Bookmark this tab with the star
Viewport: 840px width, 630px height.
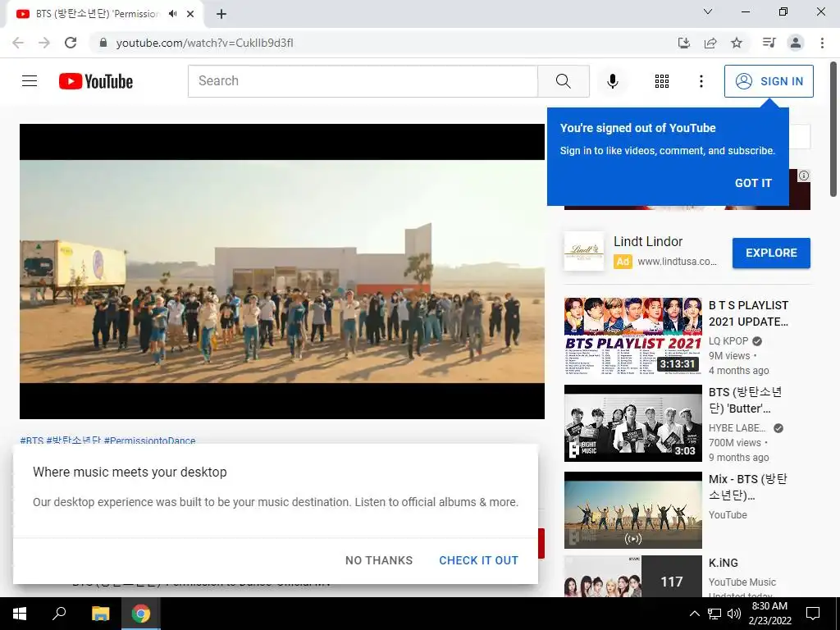(737, 43)
